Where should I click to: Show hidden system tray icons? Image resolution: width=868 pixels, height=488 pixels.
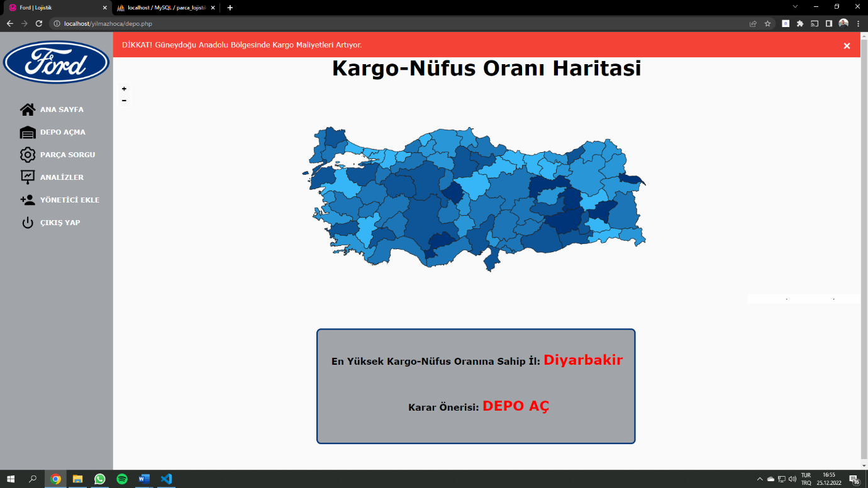[760, 479]
